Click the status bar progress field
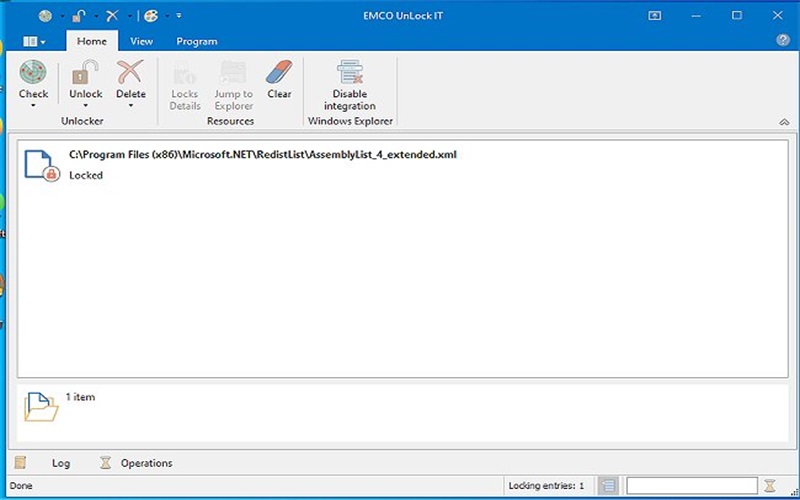The image size is (800, 500). [x=692, y=486]
